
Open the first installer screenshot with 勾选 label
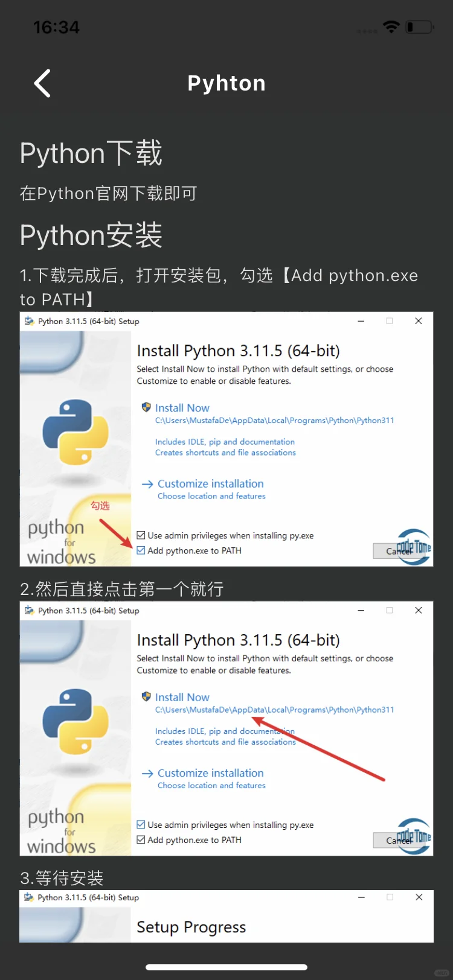(x=226, y=439)
